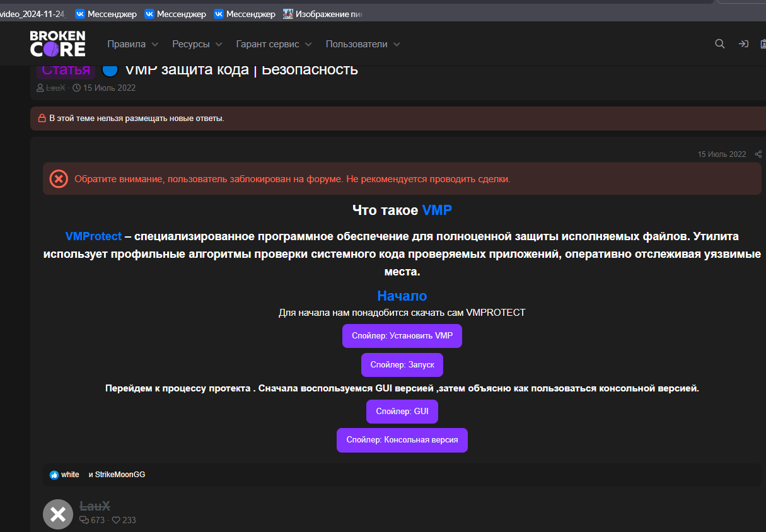766x532 pixels.
Task: Switch to the first Мессенджер tab
Action: 106,14
